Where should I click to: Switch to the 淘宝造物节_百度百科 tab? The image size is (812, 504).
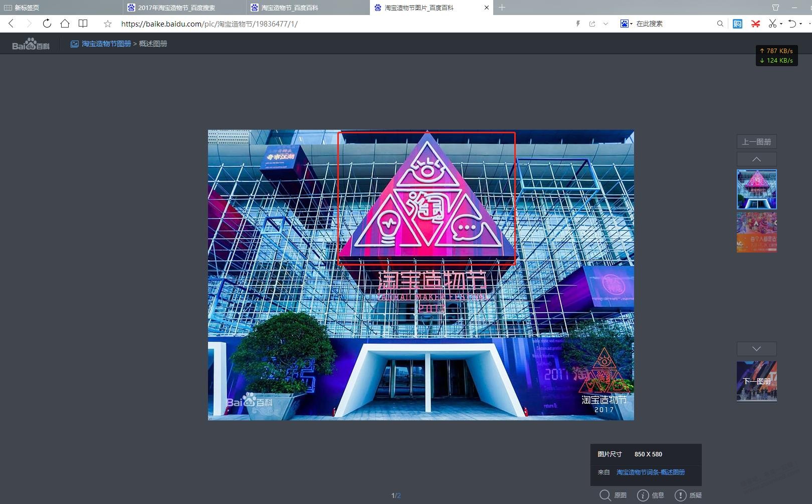308,8
